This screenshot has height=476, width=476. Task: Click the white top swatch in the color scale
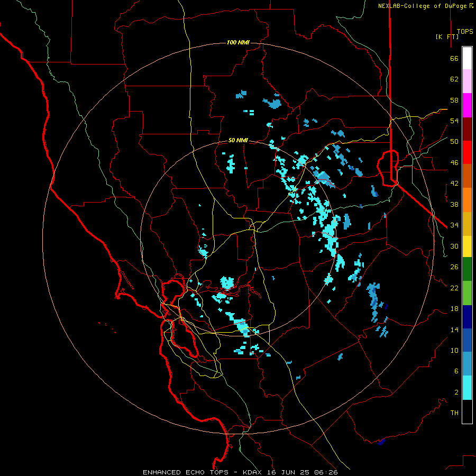point(467,58)
